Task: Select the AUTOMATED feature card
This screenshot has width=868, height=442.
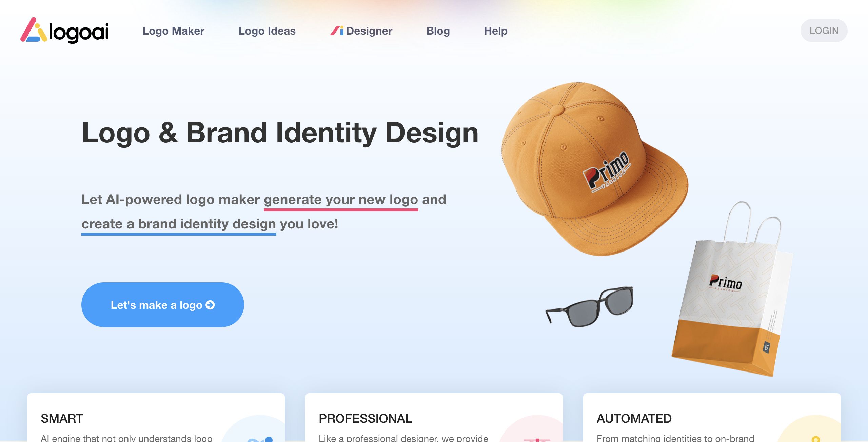Action: coord(712,418)
